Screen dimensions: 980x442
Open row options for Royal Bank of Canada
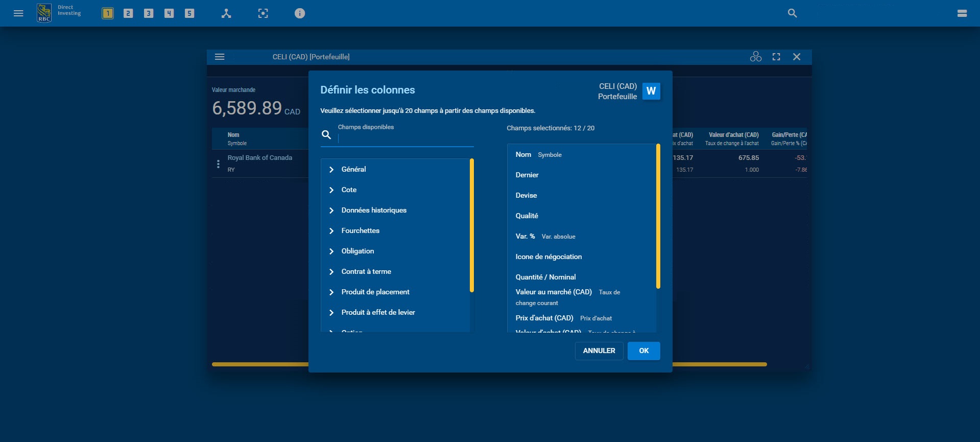coord(218,164)
